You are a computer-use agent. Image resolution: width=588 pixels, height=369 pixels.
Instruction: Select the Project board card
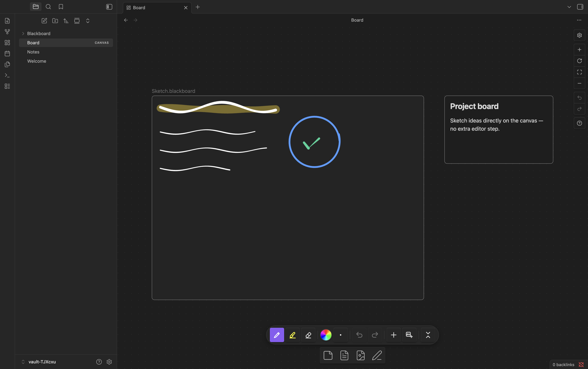[x=499, y=130]
